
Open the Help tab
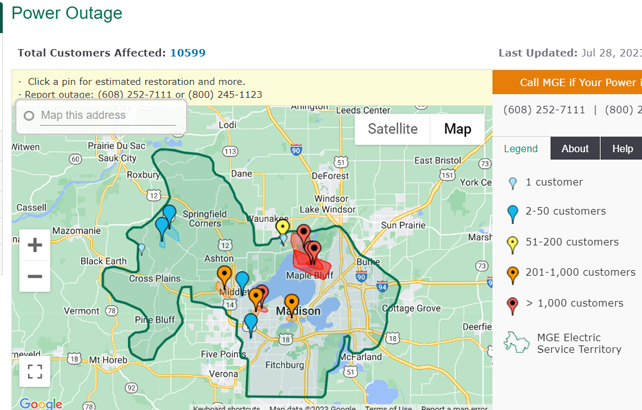(x=622, y=149)
